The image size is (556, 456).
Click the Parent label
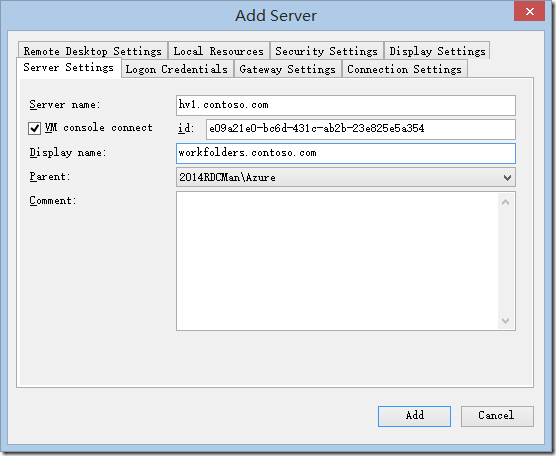coord(50,177)
